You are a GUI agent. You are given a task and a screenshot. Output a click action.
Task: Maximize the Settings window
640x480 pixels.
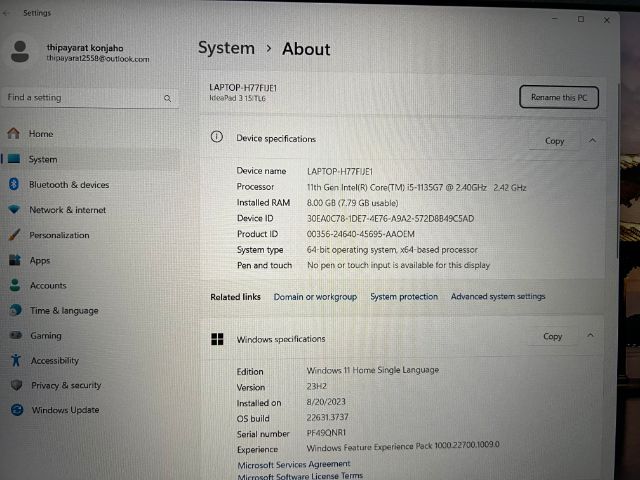click(x=580, y=19)
